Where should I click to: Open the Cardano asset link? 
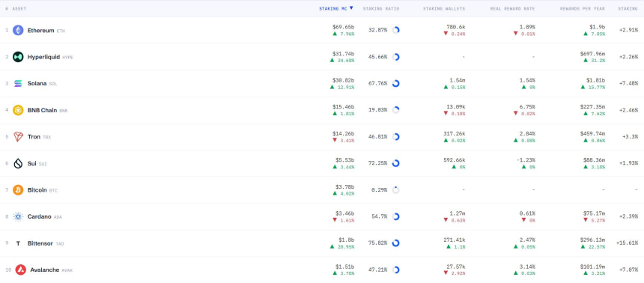[40, 216]
